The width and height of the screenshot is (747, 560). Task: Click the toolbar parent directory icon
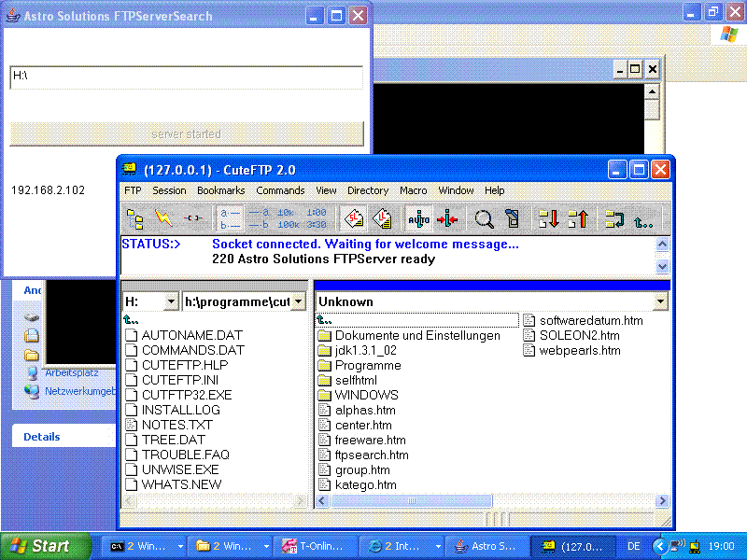(x=643, y=221)
